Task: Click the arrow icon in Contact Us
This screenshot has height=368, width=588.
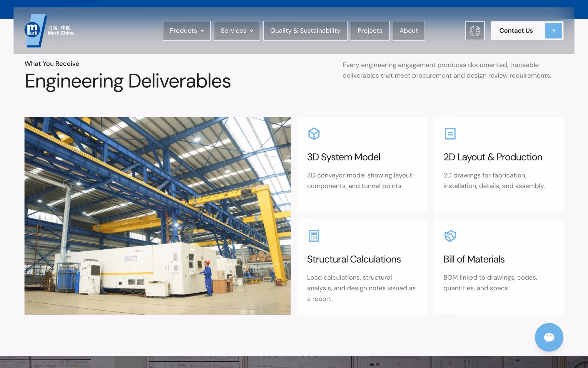Action: pos(553,31)
